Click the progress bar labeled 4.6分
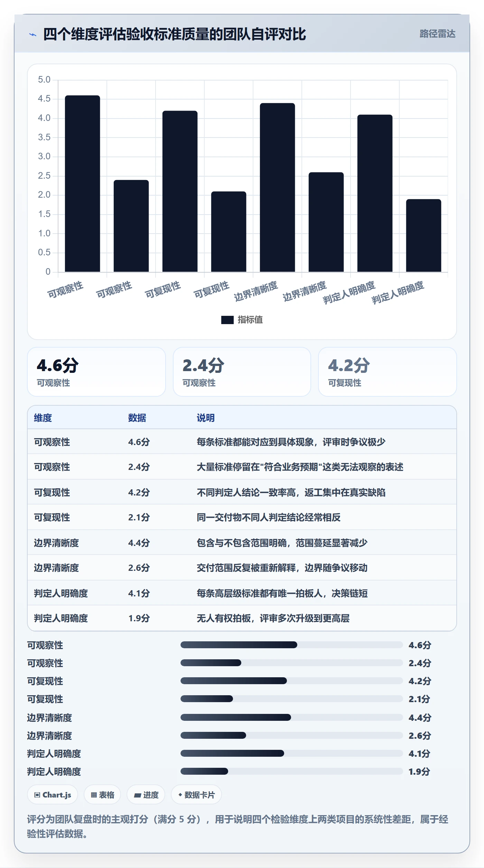The image size is (484, 868). coord(292,645)
